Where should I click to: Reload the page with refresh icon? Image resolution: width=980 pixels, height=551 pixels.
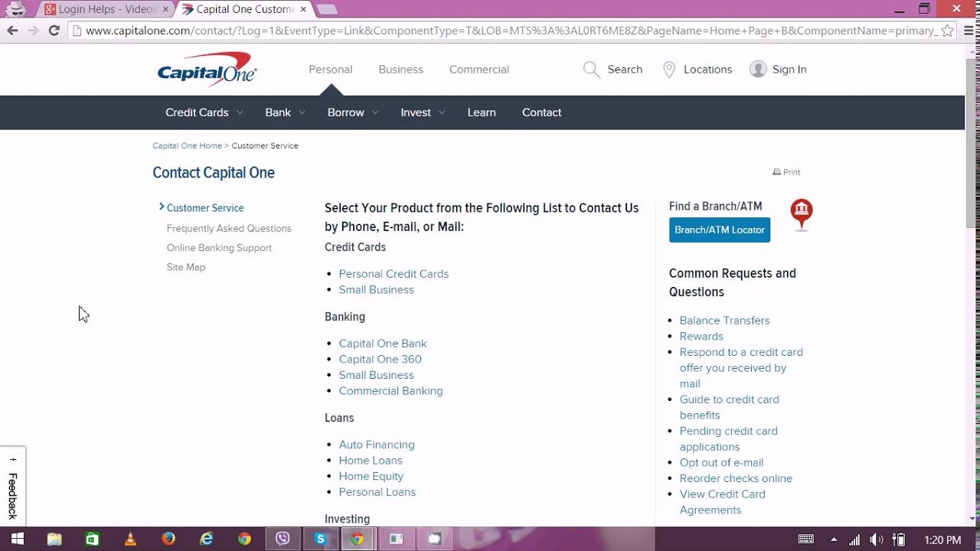tap(54, 31)
